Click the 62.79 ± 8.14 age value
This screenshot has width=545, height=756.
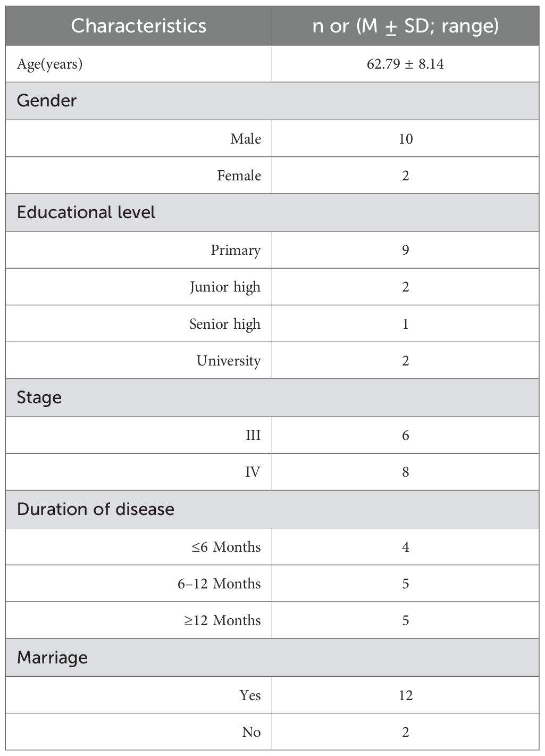(x=405, y=64)
